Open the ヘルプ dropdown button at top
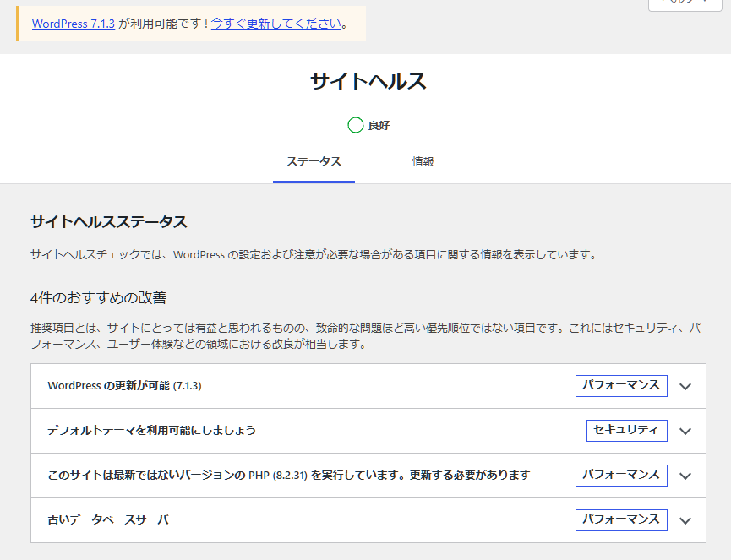Screen dimensions: 731x560 [685, 3]
